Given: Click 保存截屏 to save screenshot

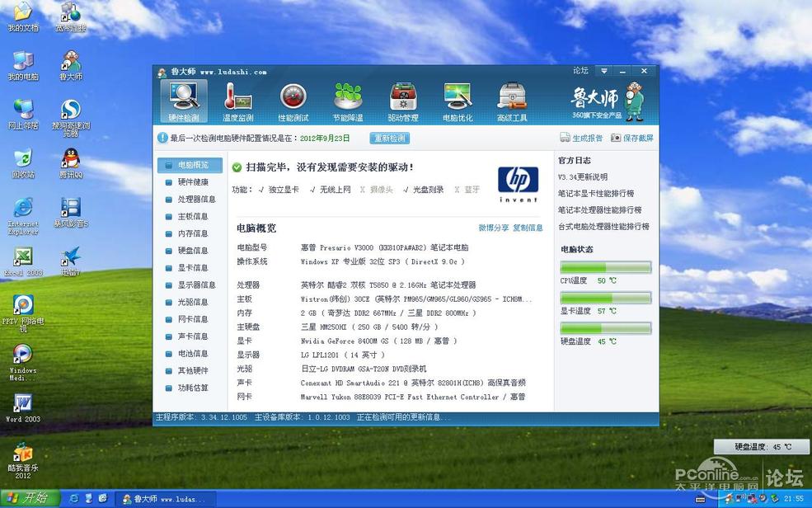Looking at the screenshot, I should (x=631, y=138).
